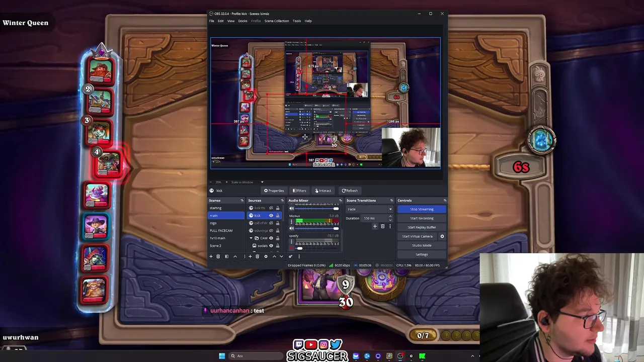Screen dimensions: 644x362
Task: Open Properties for the kick source
Action: [x=274, y=191]
